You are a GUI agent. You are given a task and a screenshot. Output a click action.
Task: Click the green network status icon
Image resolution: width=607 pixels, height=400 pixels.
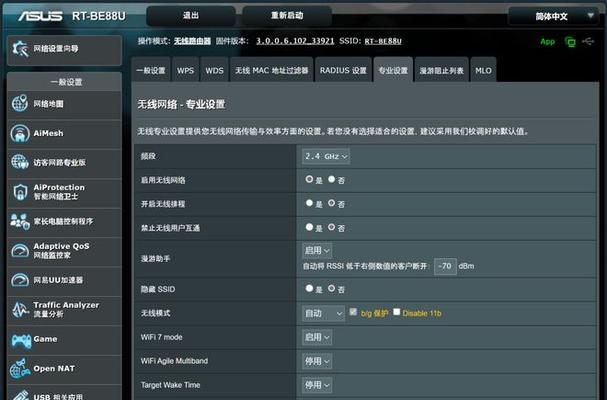[x=570, y=41]
